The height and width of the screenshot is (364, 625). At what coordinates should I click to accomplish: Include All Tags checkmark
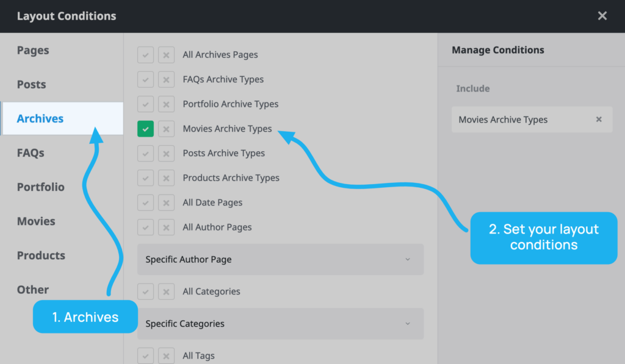(145, 355)
